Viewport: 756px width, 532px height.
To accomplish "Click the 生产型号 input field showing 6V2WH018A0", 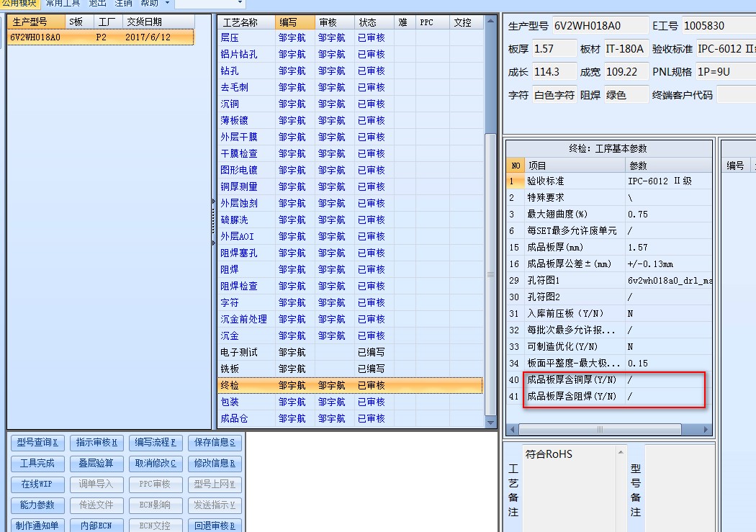I will click(x=600, y=25).
